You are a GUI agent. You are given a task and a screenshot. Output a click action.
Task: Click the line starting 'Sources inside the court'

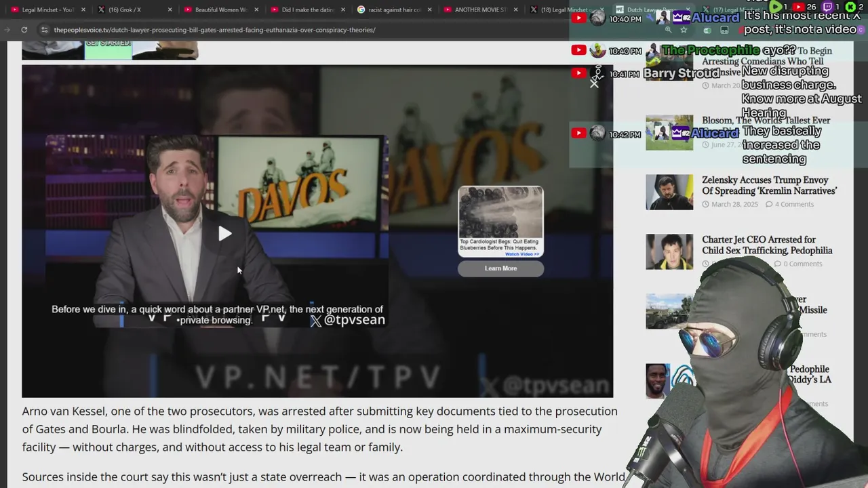(323, 477)
